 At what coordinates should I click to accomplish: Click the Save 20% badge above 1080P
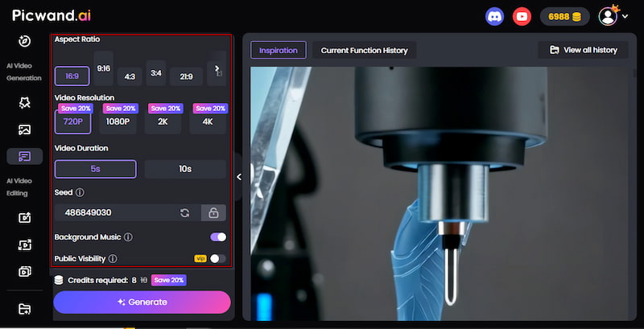tap(120, 109)
